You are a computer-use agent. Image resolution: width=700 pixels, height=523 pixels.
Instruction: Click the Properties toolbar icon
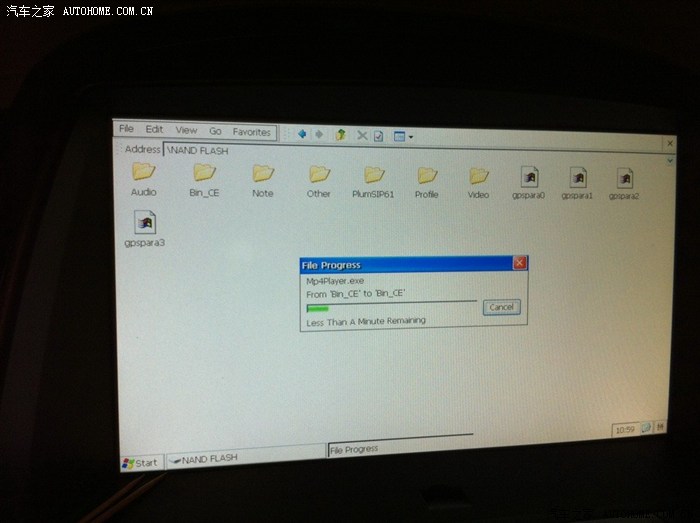coord(380,136)
